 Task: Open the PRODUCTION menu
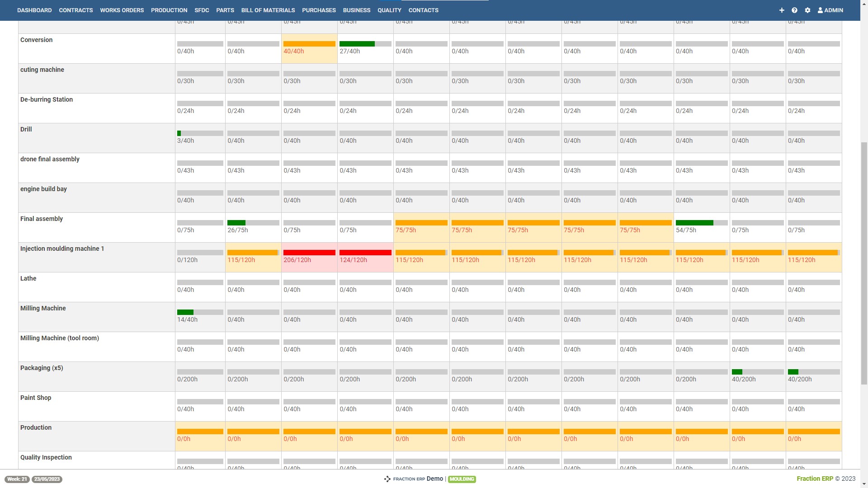[x=169, y=10]
